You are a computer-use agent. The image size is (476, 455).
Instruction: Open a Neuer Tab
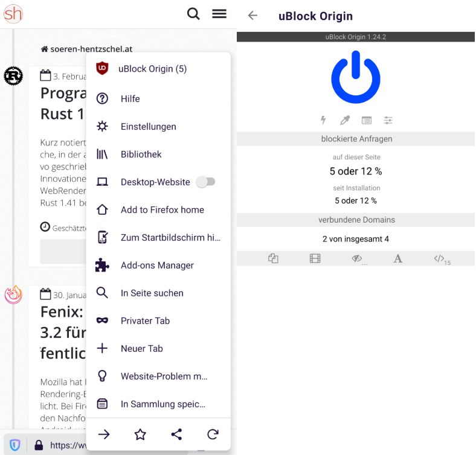158,349
